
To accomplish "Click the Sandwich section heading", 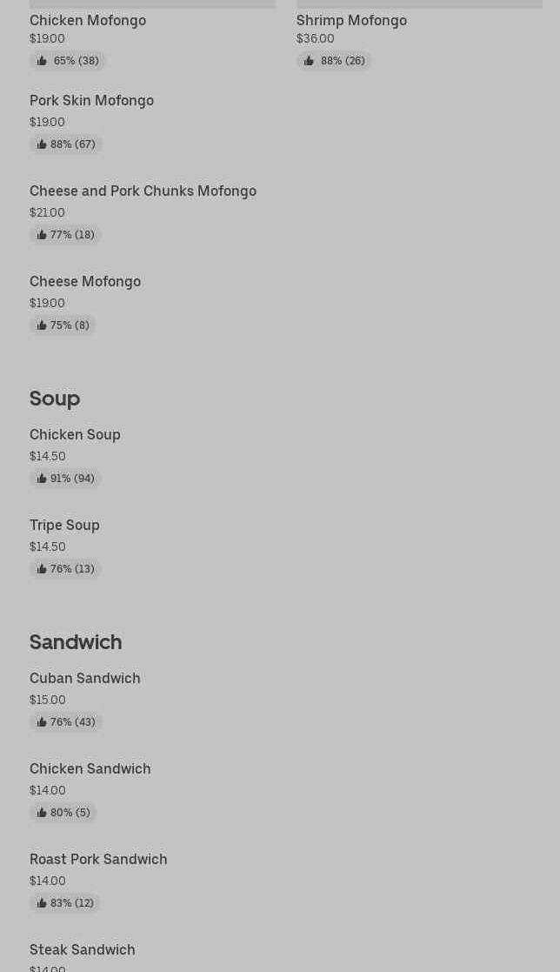I will [x=76, y=641].
